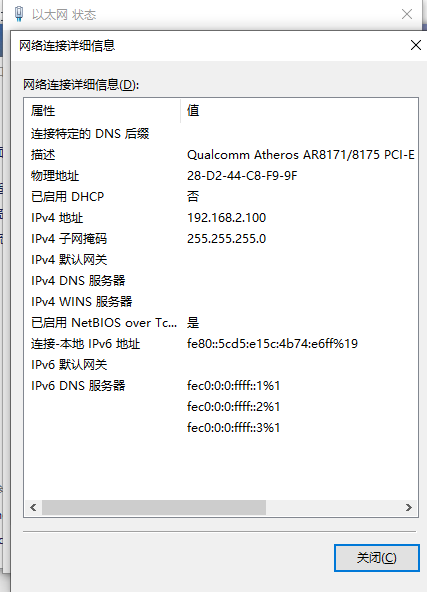Click the Ethernet adapter icon in title
The image size is (427, 592).
click(x=18, y=14)
